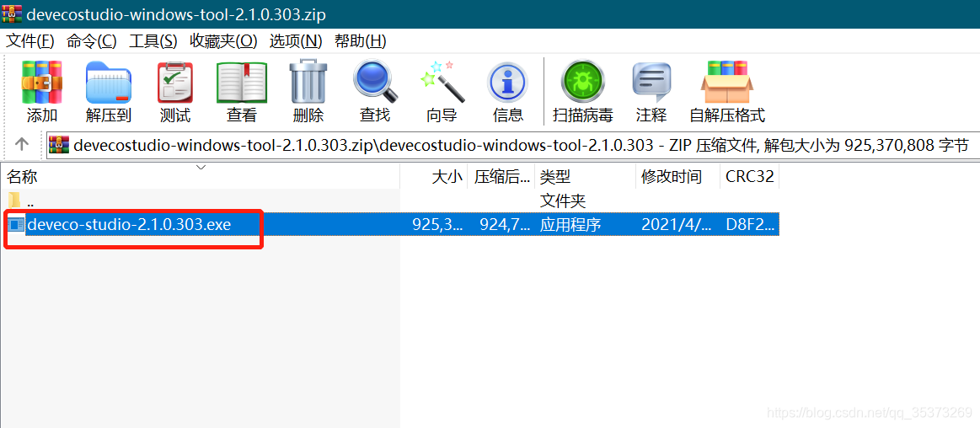
Task: Click the Virus Scan (扫描病毒) icon
Action: pos(582,82)
